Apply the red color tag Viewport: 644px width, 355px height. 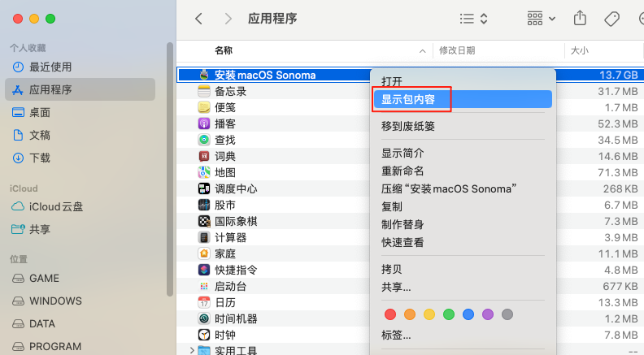389,314
